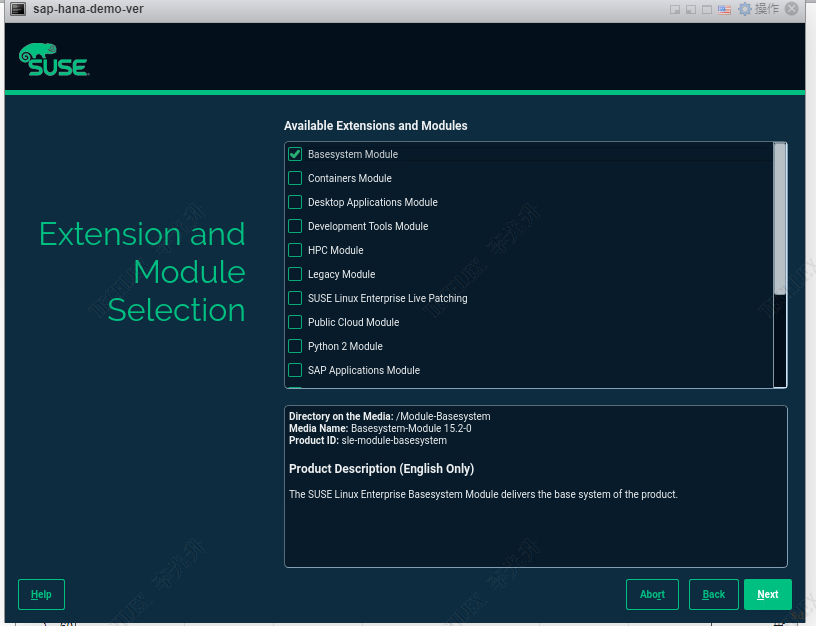
Task: Click the "Product ID" line
Action: [368, 440]
